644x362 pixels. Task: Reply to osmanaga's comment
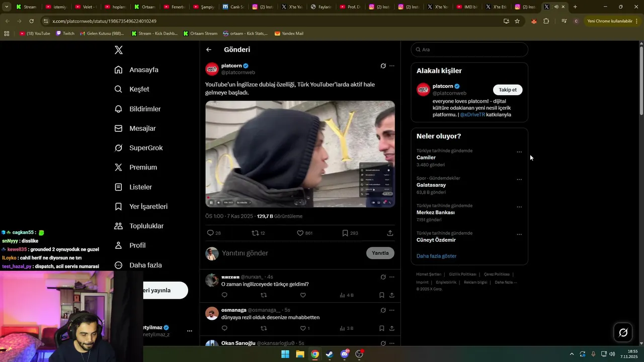click(224, 328)
